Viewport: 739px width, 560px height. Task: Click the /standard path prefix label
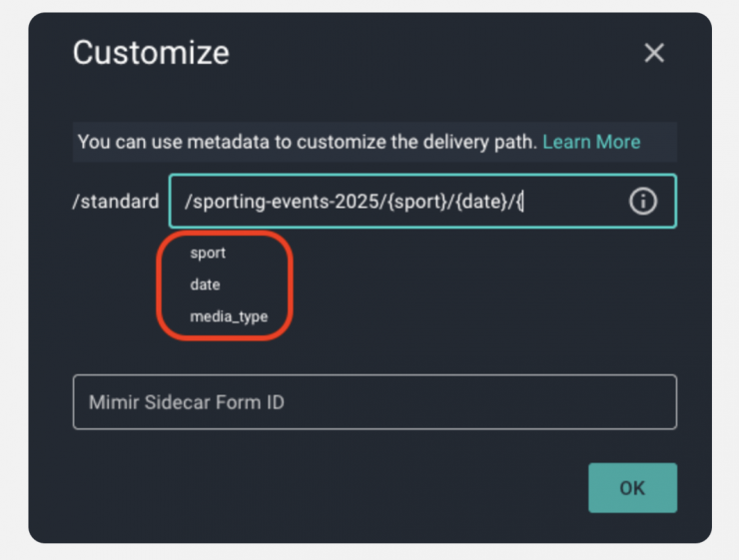pos(115,202)
